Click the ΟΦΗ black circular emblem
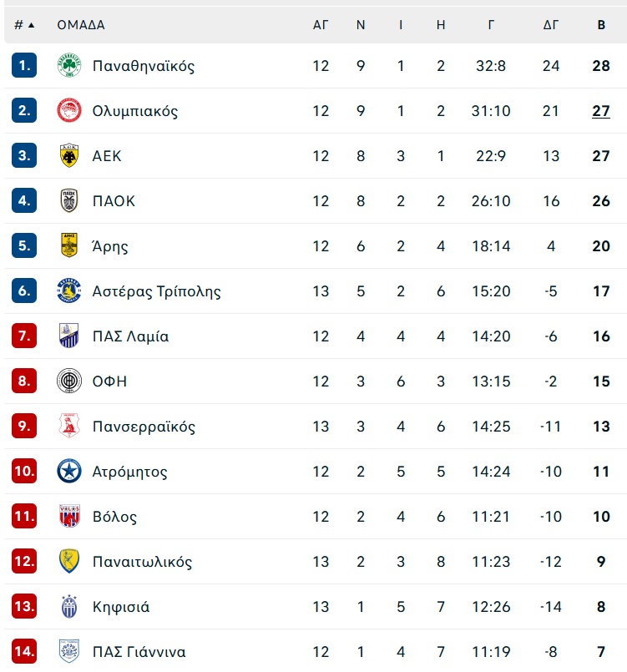This screenshot has width=627, height=672. [x=69, y=381]
